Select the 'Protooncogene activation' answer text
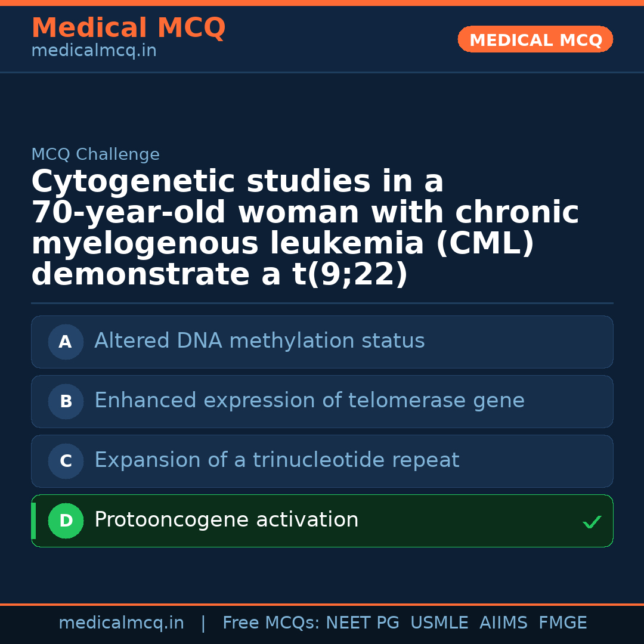644x644 pixels. 227,520
